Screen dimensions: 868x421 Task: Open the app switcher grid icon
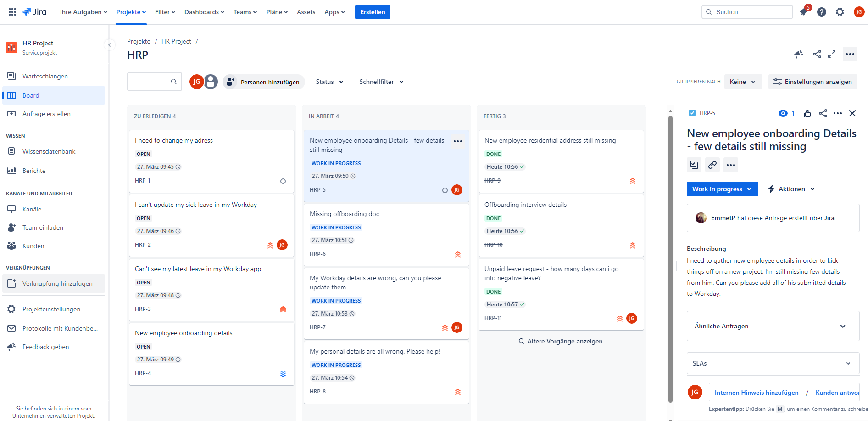(12, 12)
